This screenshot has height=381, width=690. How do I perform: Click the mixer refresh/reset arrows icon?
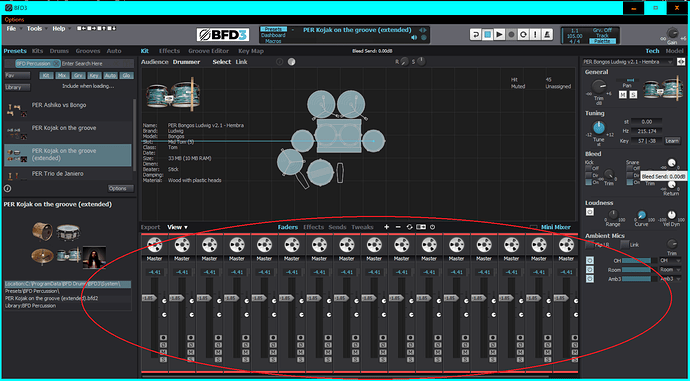pos(409,227)
